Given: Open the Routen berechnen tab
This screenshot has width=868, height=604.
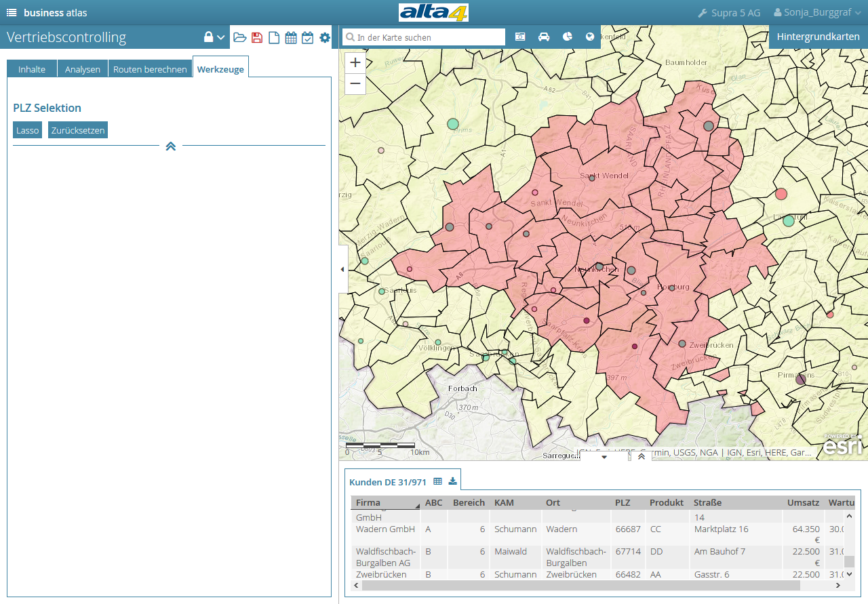Looking at the screenshot, I should tap(150, 69).
